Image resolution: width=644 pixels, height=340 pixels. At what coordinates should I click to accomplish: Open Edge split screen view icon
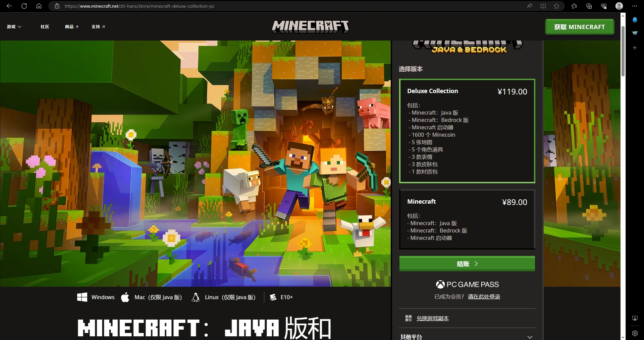[543, 6]
